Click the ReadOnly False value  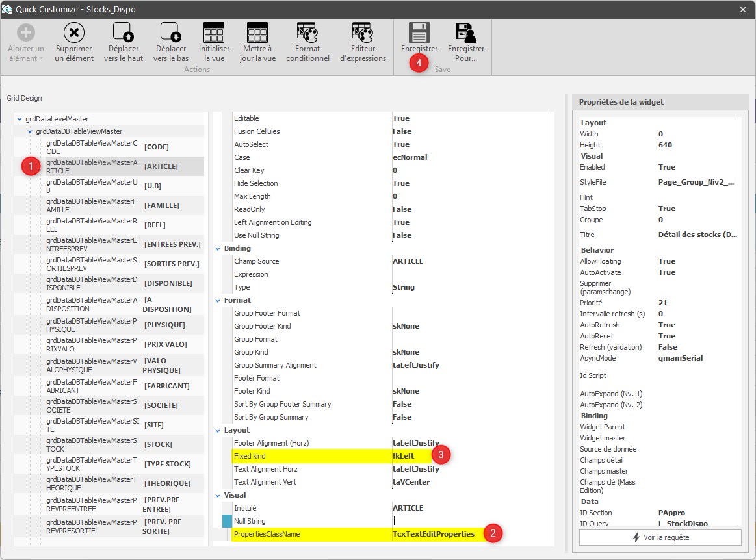402,209
